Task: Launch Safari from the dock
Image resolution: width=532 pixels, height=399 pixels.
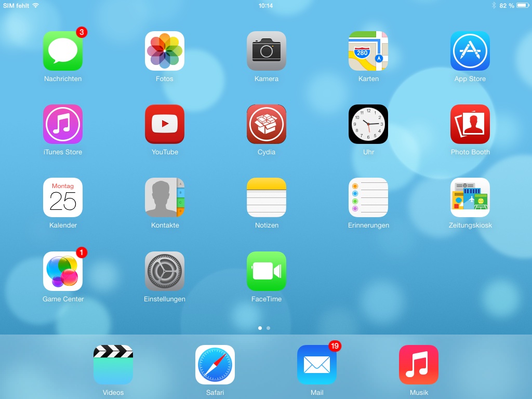Action: coord(215,365)
